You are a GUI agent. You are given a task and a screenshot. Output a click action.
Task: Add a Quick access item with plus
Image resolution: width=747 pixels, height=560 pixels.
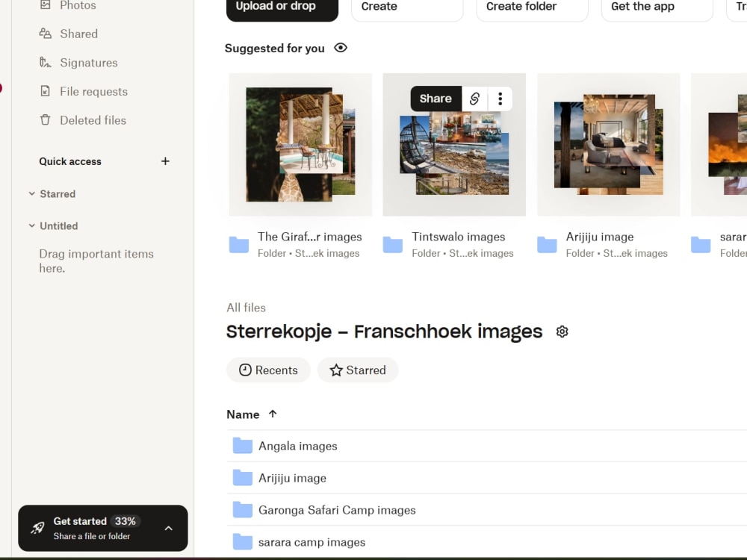(x=165, y=161)
